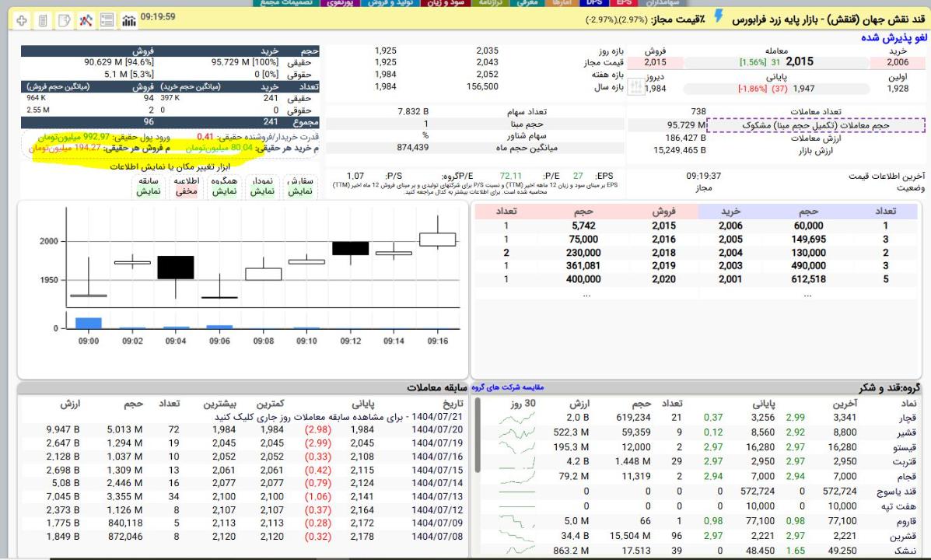Click the حجم معاملات dashed field
931x560 pixels.
[x=814, y=124]
